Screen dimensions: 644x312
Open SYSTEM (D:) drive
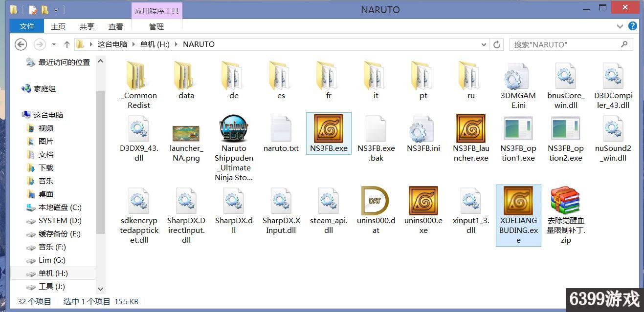point(54,220)
